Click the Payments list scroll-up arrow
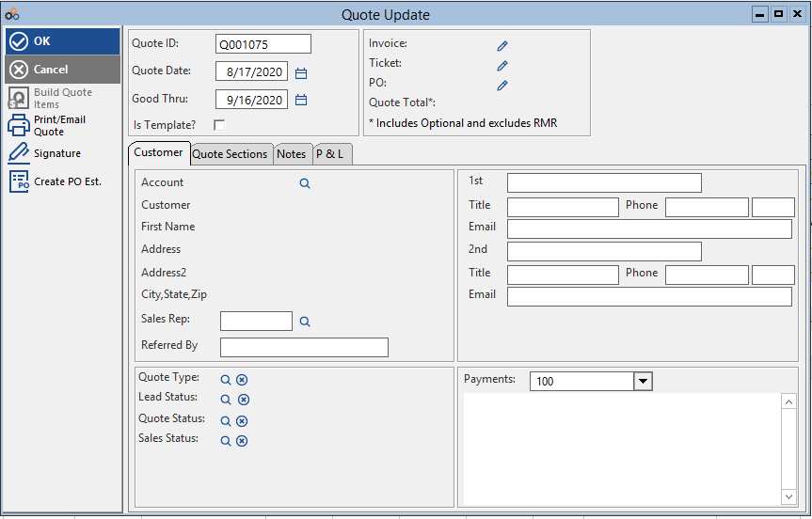The height and width of the screenshot is (519, 812). pyautogui.click(x=788, y=401)
